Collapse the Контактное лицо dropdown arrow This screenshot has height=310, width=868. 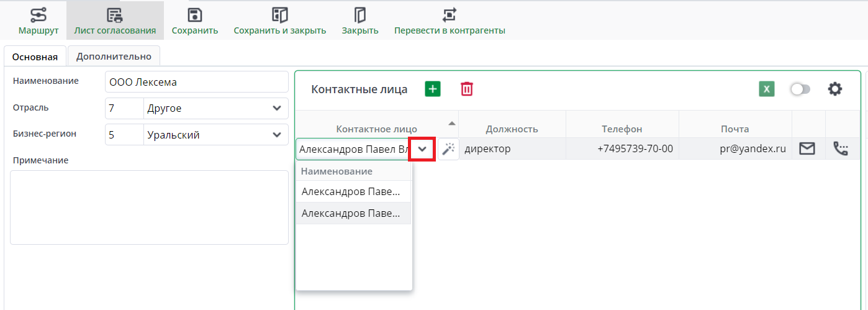[x=422, y=149]
